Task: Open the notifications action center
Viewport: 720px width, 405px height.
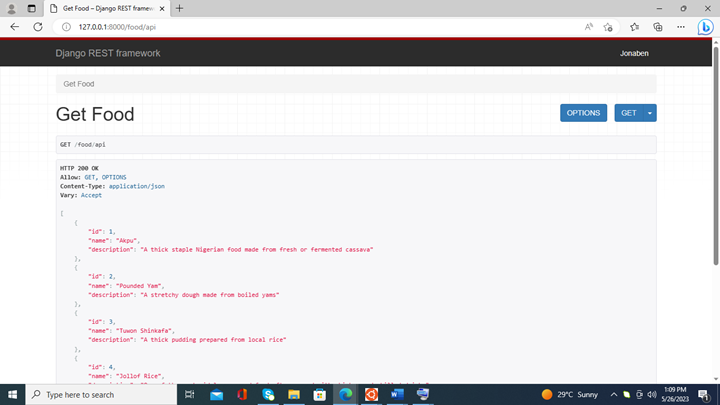Action: [704, 394]
